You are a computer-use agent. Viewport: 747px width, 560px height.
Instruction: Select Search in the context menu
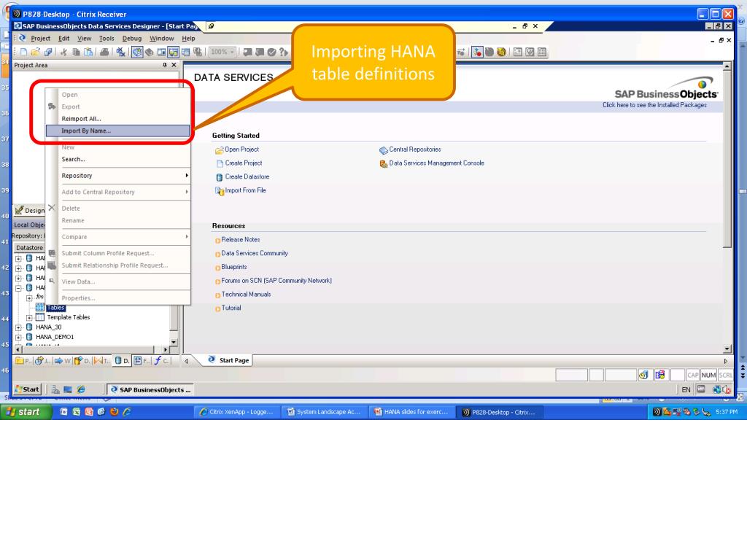[117, 159]
